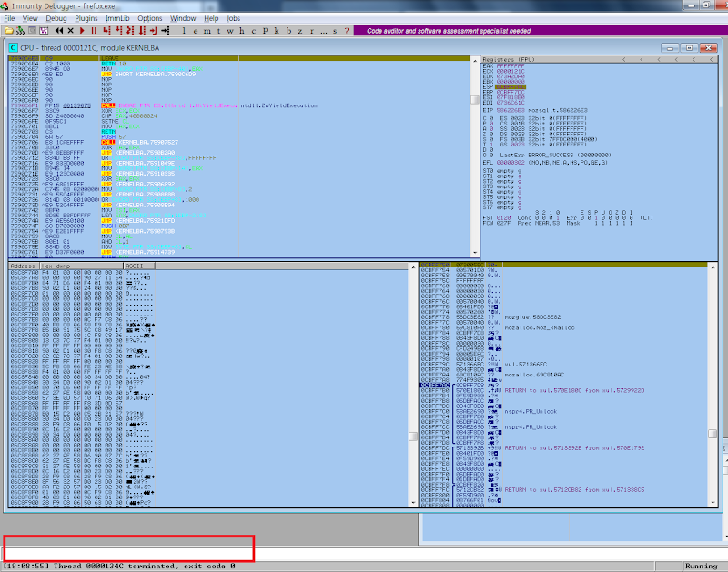Open the ImmLib menu
The image size is (728, 572).
(x=118, y=17)
